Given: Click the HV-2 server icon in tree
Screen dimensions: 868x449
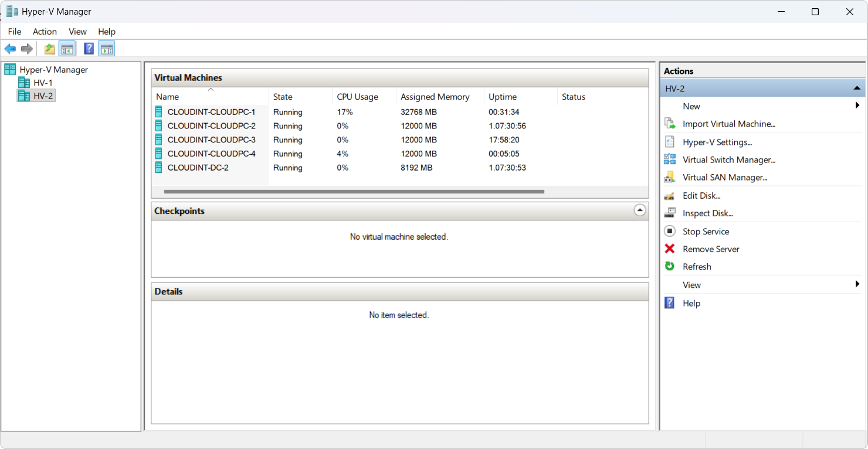Looking at the screenshot, I should click(x=24, y=96).
